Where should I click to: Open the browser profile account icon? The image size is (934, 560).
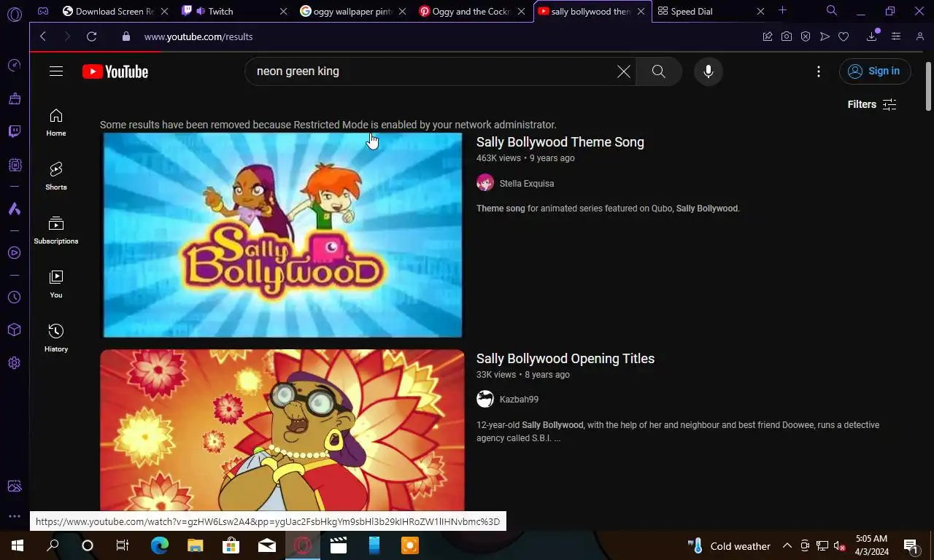(920, 36)
